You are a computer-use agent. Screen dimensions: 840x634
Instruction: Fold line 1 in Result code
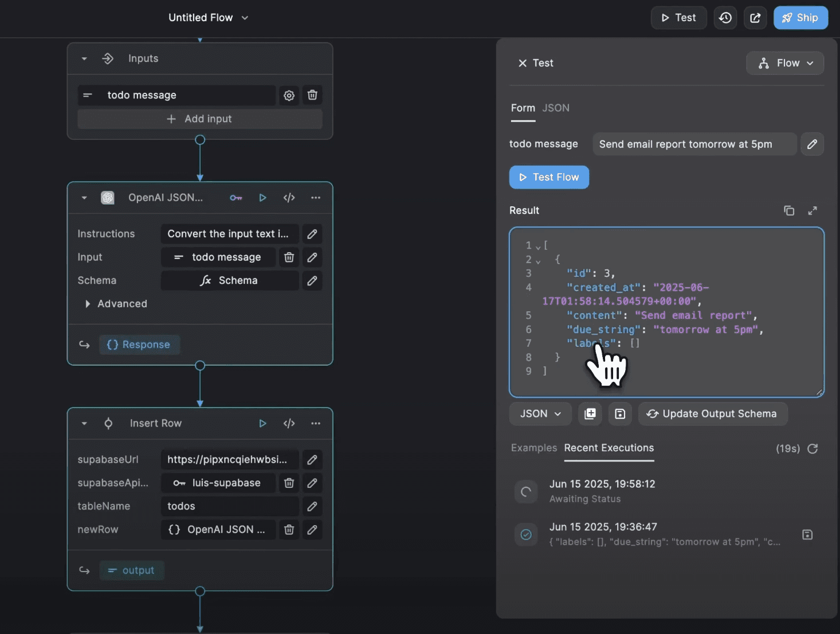pyautogui.click(x=538, y=247)
